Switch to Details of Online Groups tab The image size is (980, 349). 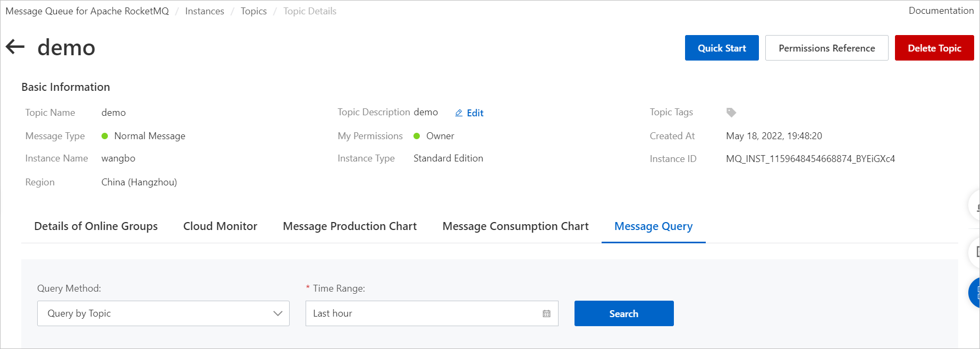pyautogui.click(x=96, y=226)
